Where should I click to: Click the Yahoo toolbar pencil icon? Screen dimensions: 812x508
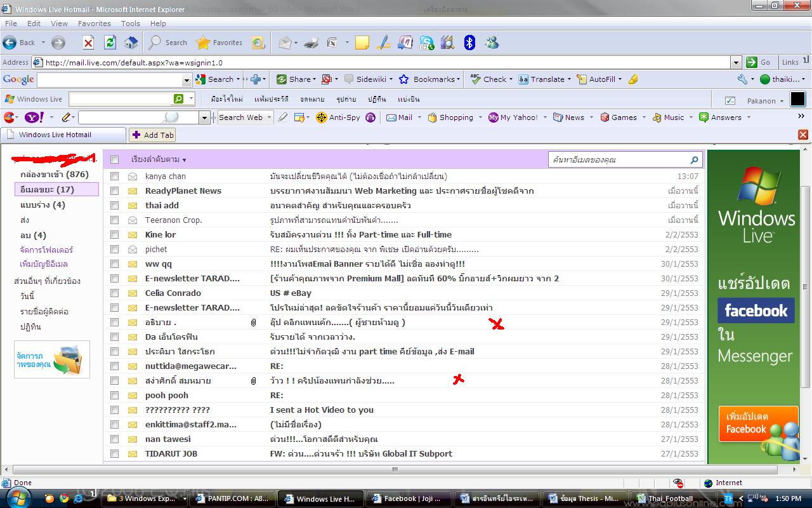click(x=66, y=117)
